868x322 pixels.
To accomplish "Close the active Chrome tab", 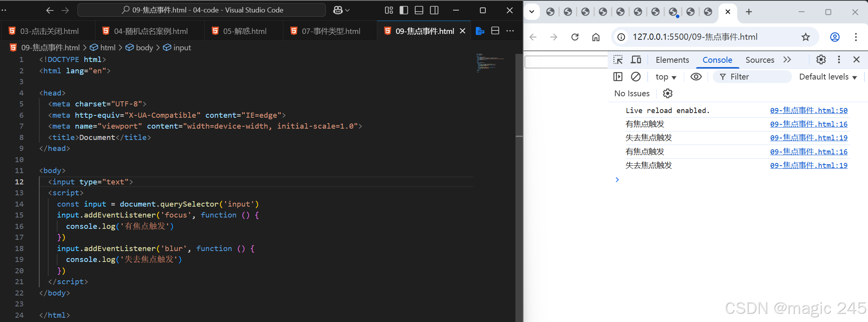I will click(x=728, y=12).
